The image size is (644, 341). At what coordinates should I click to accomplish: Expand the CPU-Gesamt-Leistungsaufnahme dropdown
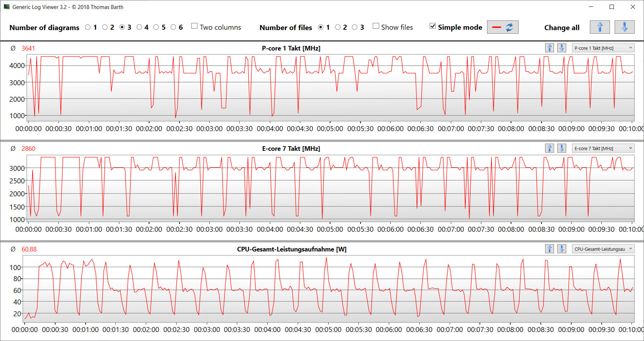(x=603, y=249)
